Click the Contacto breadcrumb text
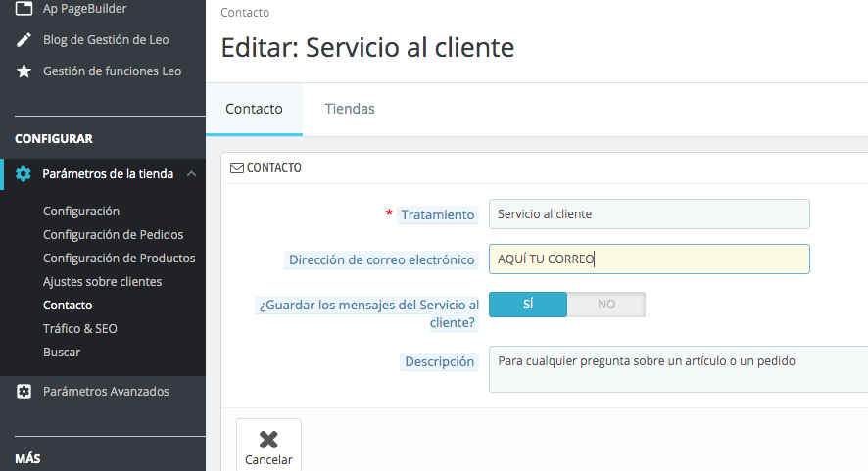Image resolution: width=868 pixels, height=471 pixels. 245,12
